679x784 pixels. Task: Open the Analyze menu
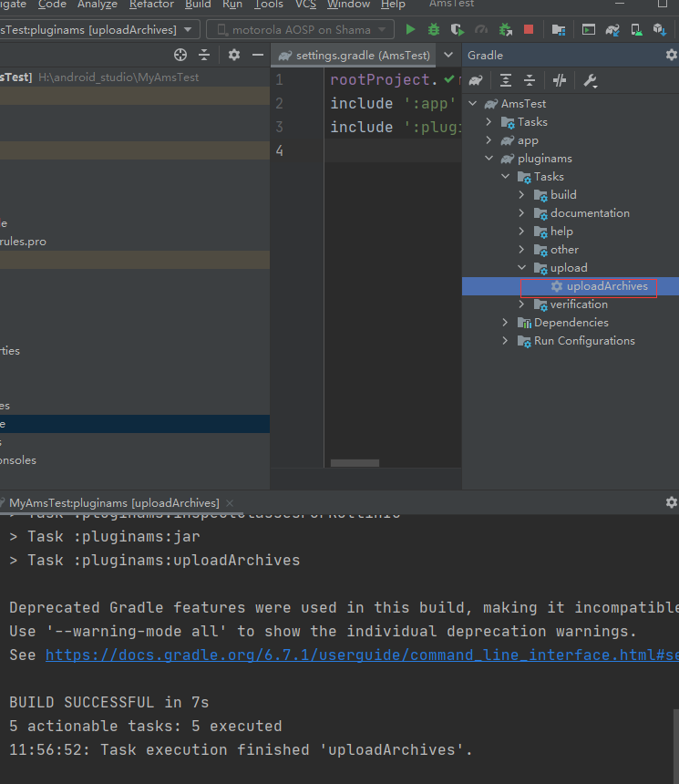(x=97, y=5)
